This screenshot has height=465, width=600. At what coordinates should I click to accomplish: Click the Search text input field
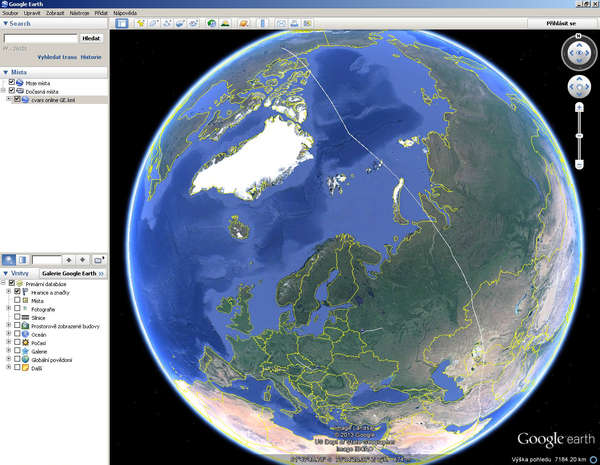[41, 38]
